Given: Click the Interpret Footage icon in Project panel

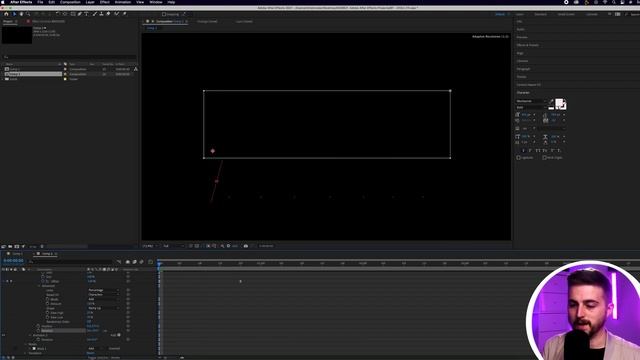Looking at the screenshot, I should pos(4,247).
